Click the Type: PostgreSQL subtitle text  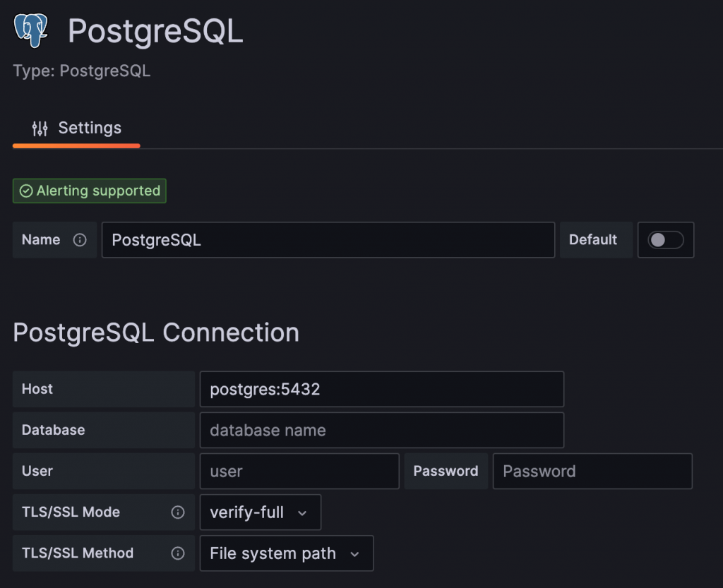tap(82, 71)
